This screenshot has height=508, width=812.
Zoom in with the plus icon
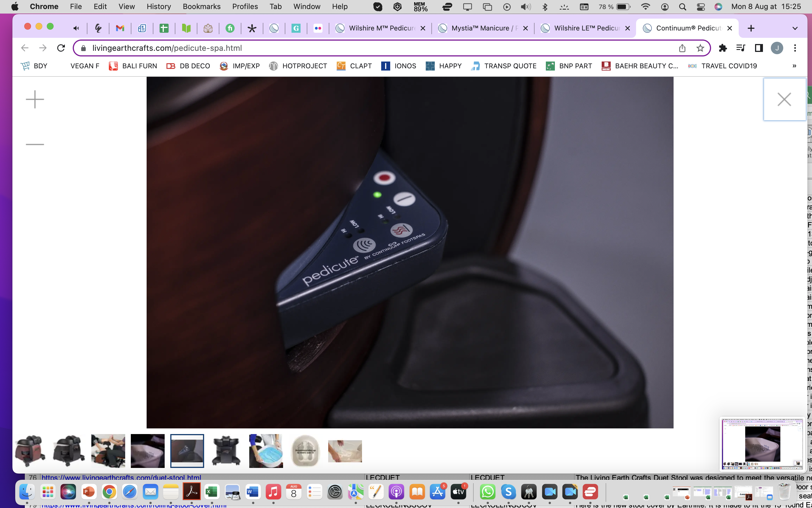click(35, 99)
